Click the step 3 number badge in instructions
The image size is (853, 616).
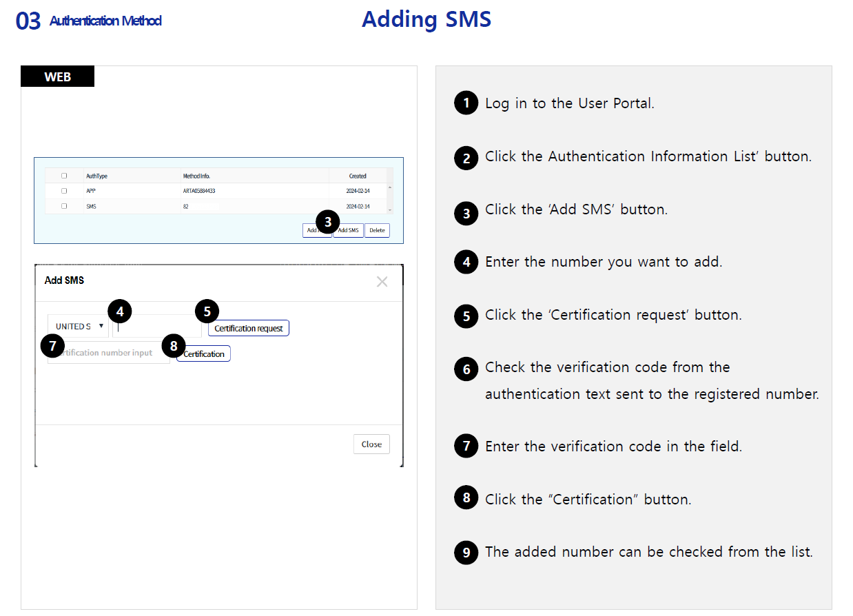click(x=466, y=213)
